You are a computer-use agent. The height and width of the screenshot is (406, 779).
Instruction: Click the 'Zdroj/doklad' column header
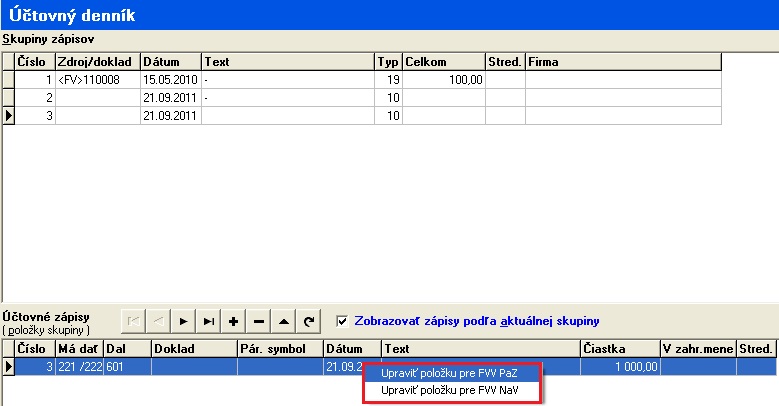97,62
